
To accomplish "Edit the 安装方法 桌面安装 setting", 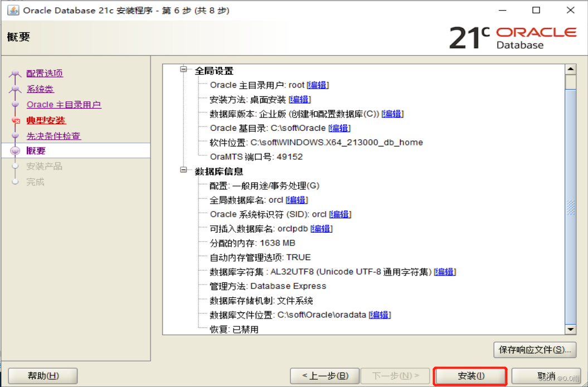I will point(300,100).
